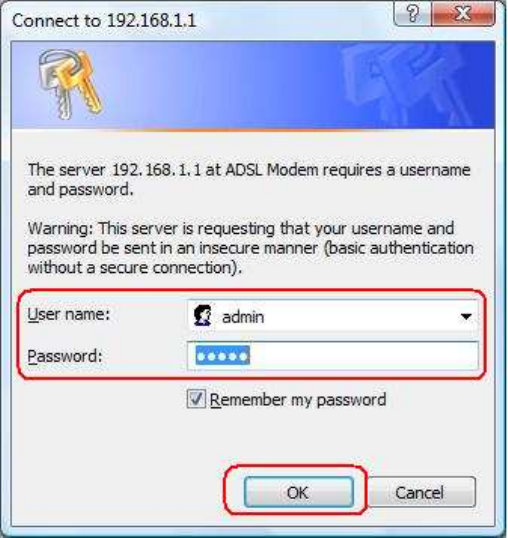Uncheck the Remember my password checkbox
Image resolution: width=508 pixels, height=538 pixels.
click(x=196, y=399)
